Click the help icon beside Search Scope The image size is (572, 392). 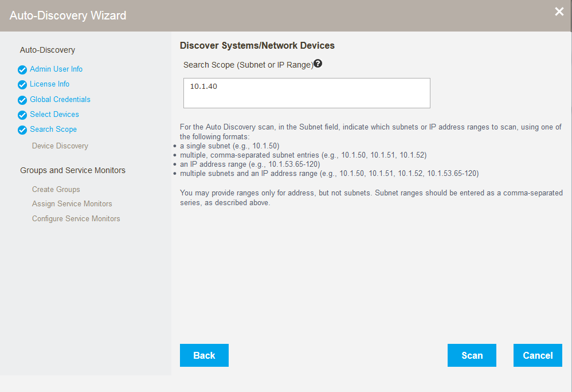pos(318,64)
